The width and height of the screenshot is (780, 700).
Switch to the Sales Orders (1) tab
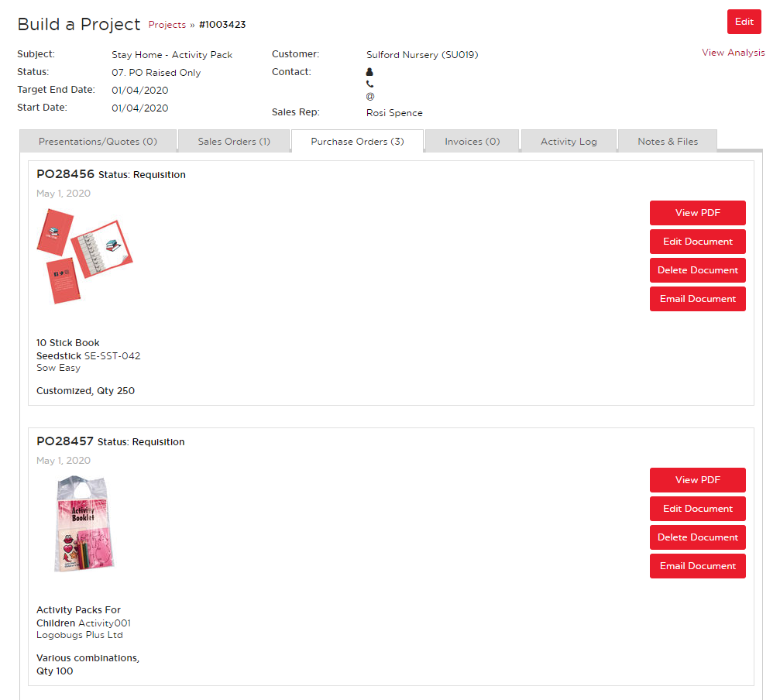[234, 141]
